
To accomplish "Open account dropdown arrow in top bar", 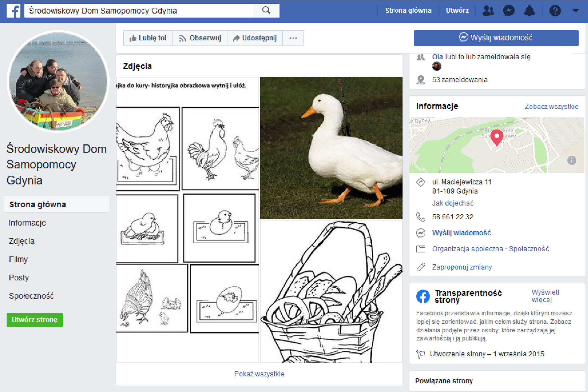I will [575, 11].
